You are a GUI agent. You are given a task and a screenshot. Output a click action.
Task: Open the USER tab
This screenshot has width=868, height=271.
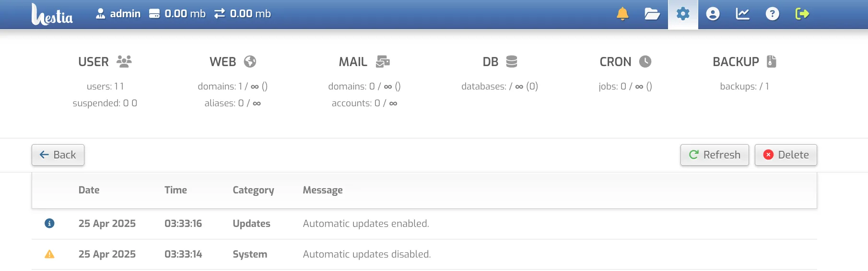(105, 62)
